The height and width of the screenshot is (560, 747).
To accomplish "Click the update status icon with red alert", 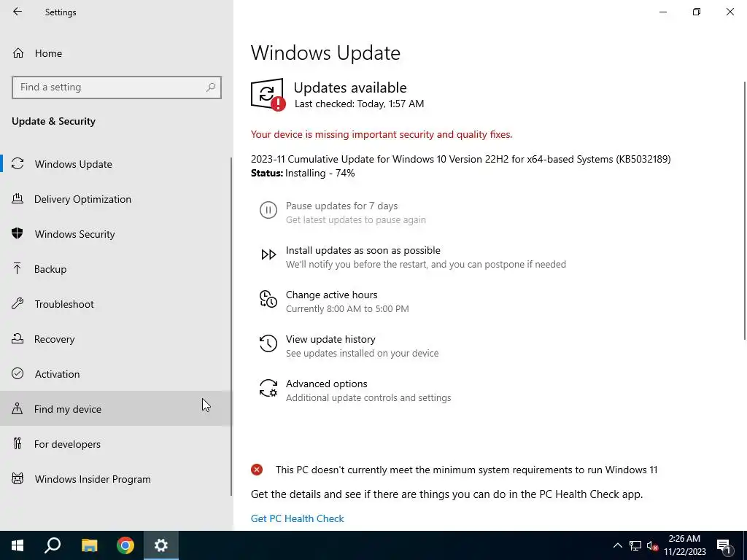I will [x=268, y=95].
